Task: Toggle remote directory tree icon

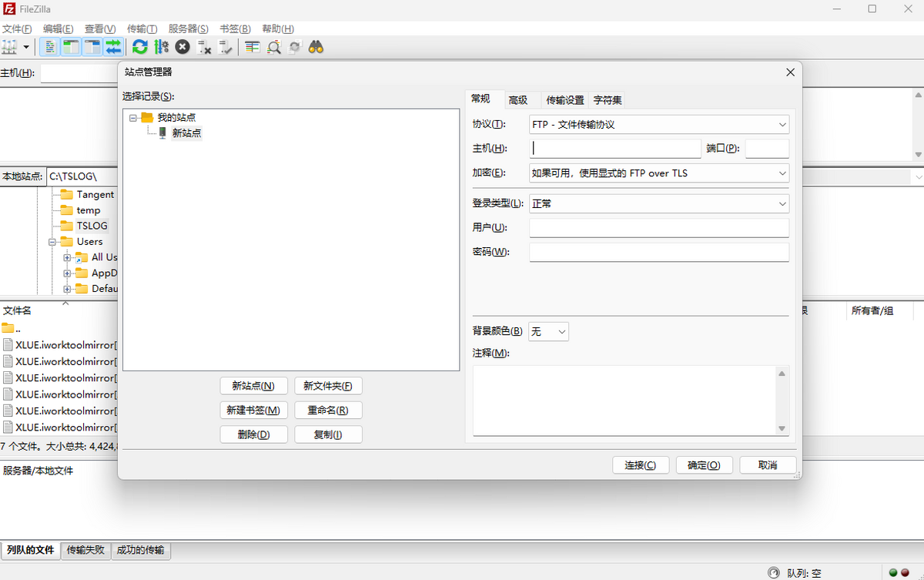Action: click(x=92, y=47)
